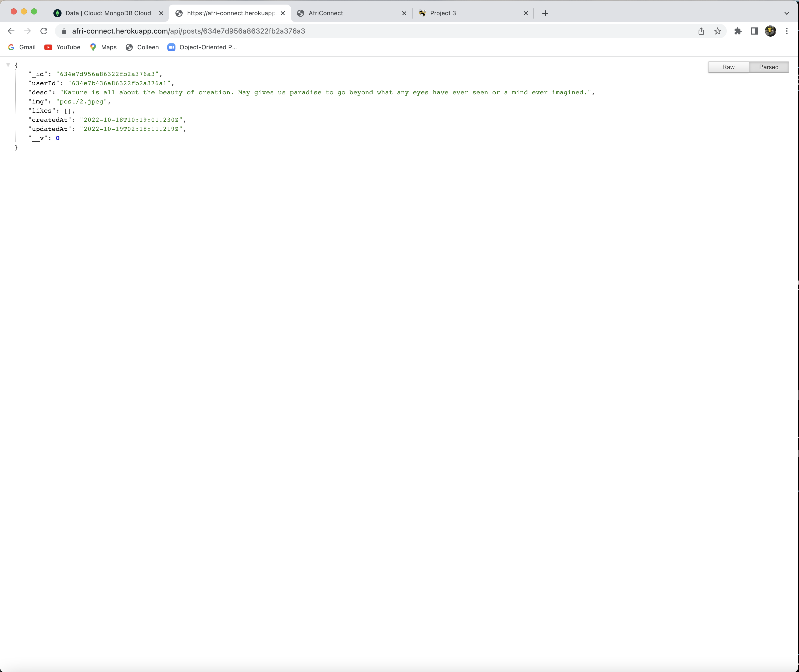Image resolution: width=799 pixels, height=672 pixels.
Task: Select the Parsed view button
Action: pos(769,67)
